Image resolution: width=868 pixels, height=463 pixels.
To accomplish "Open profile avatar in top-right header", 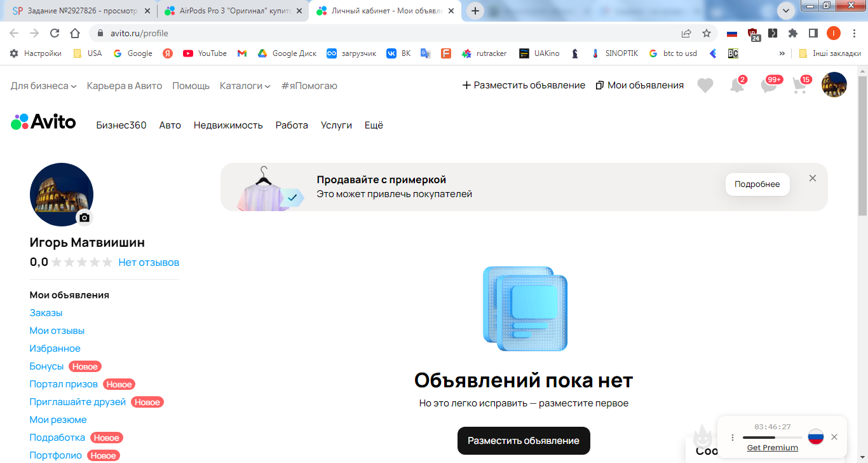I will (834, 85).
